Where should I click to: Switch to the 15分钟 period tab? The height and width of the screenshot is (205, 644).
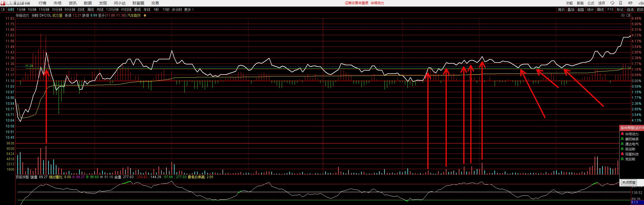[x=44, y=10]
